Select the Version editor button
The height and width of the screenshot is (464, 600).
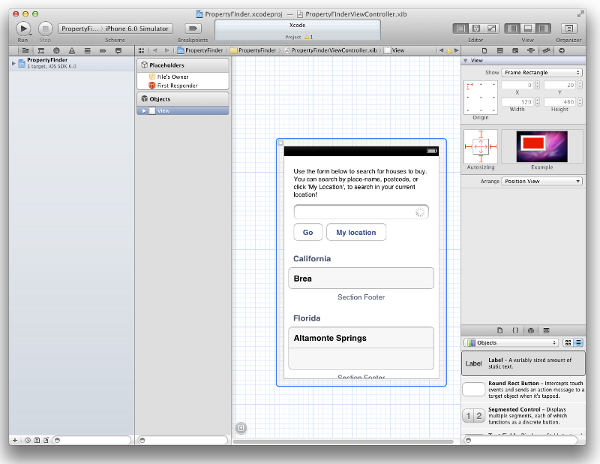click(491, 28)
